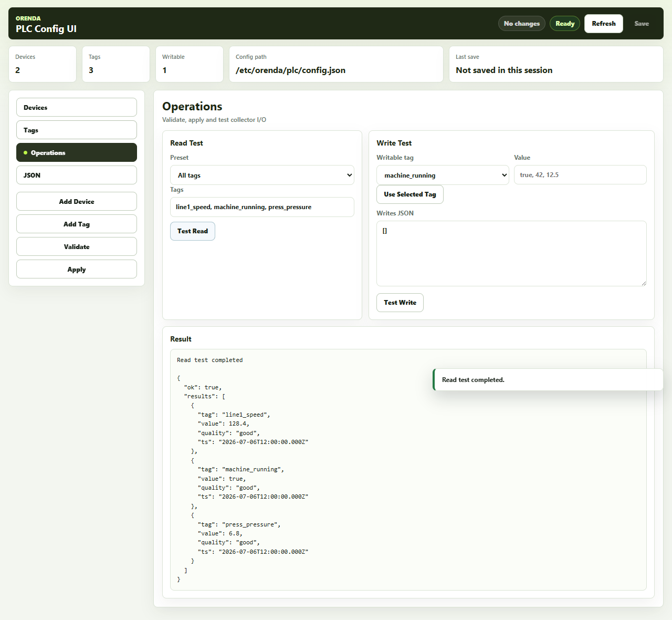Image resolution: width=672 pixels, height=620 pixels.
Task: Click the ORENDA brand label
Action: 28,18
